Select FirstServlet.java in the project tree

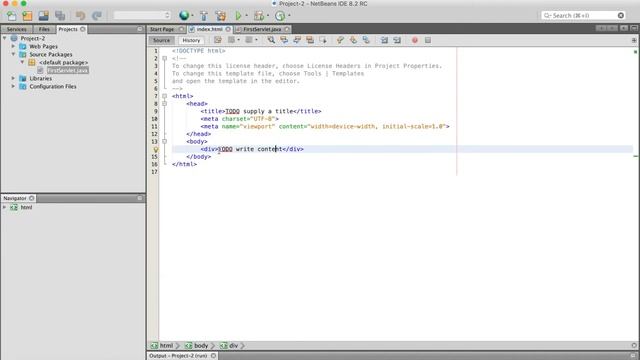pyautogui.click(x=67, y=71)
